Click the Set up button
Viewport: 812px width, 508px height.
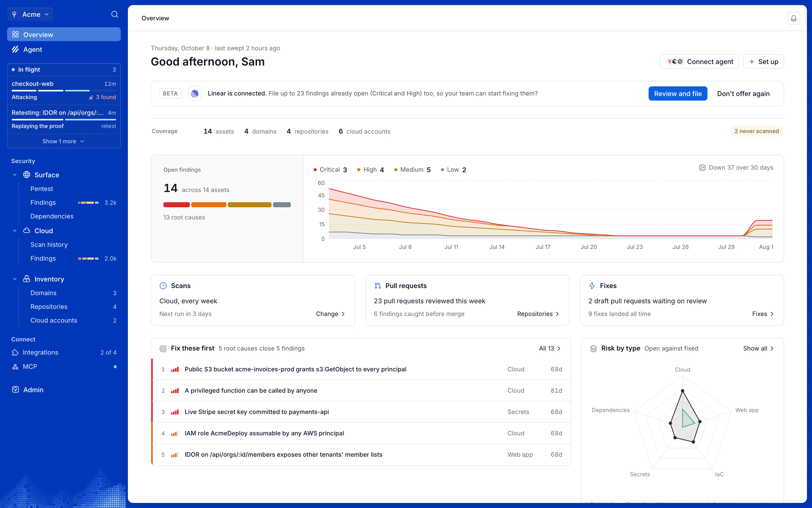pos(763,61)
